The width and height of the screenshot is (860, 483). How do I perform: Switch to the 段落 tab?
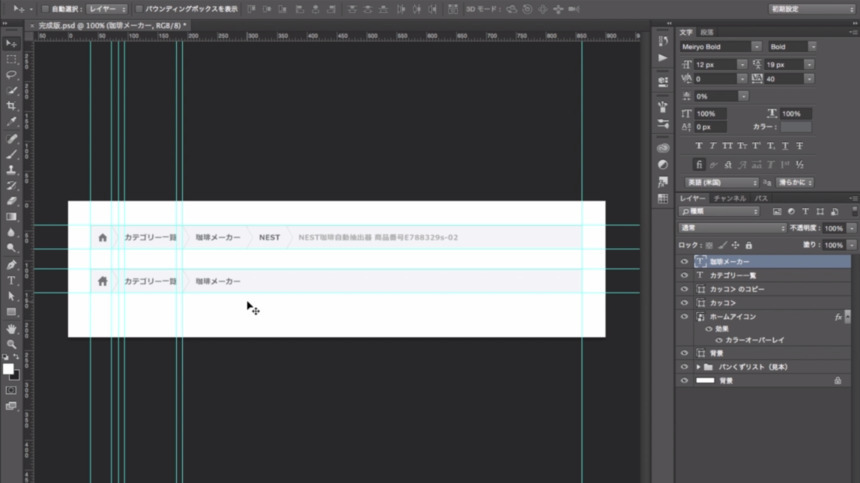pos(707,33)
